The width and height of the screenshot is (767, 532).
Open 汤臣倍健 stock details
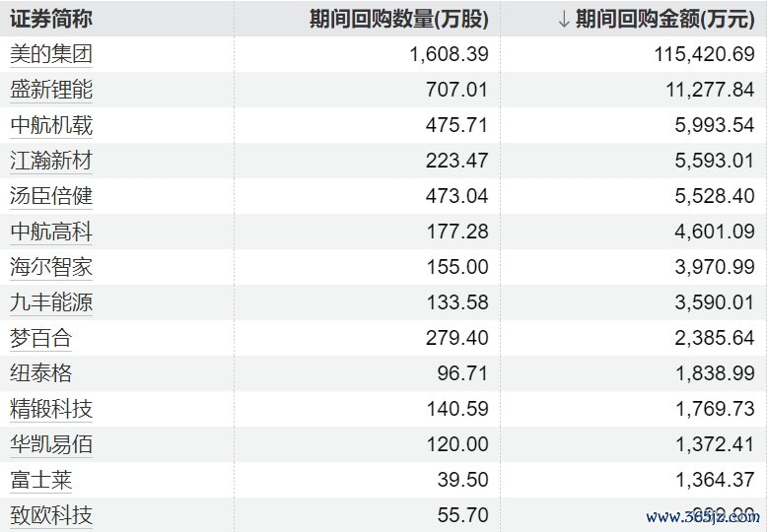[51, 196]
